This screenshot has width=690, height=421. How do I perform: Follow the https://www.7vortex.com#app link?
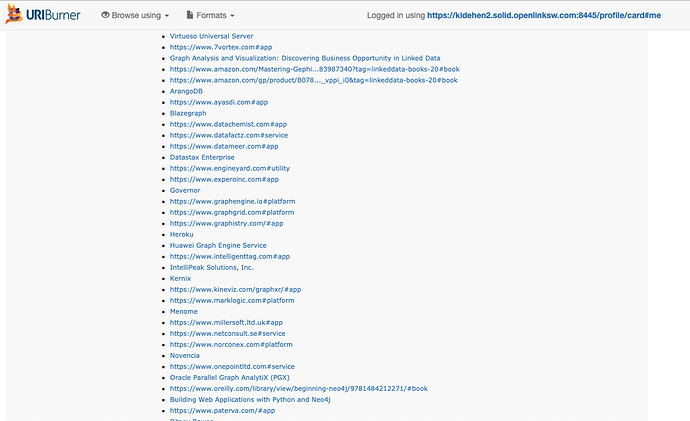(x=221, y=47)
